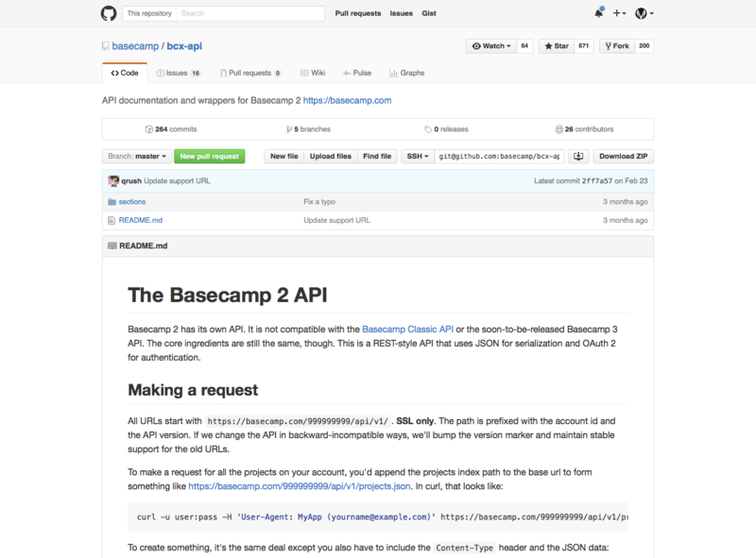View the 64 watchers count

click(x=524, y=45)
